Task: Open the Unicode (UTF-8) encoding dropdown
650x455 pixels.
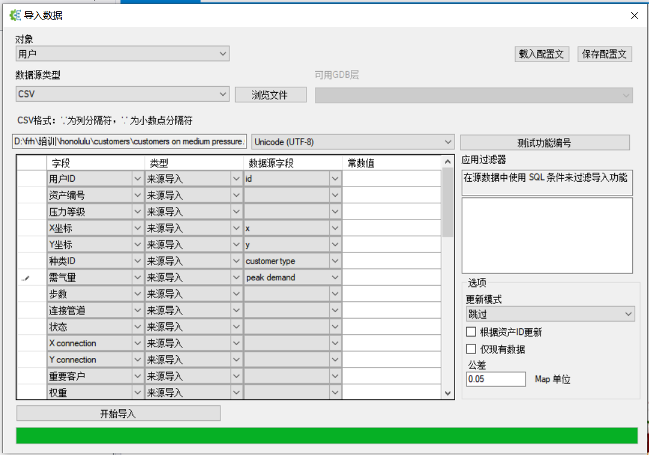Action: (x=351, y=142)
